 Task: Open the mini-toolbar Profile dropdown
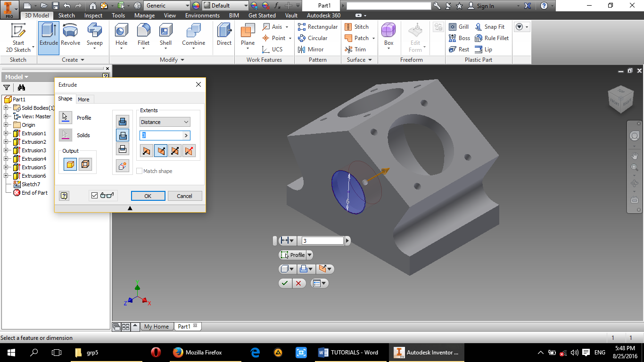pyautogui.click(x=310, y=255)
